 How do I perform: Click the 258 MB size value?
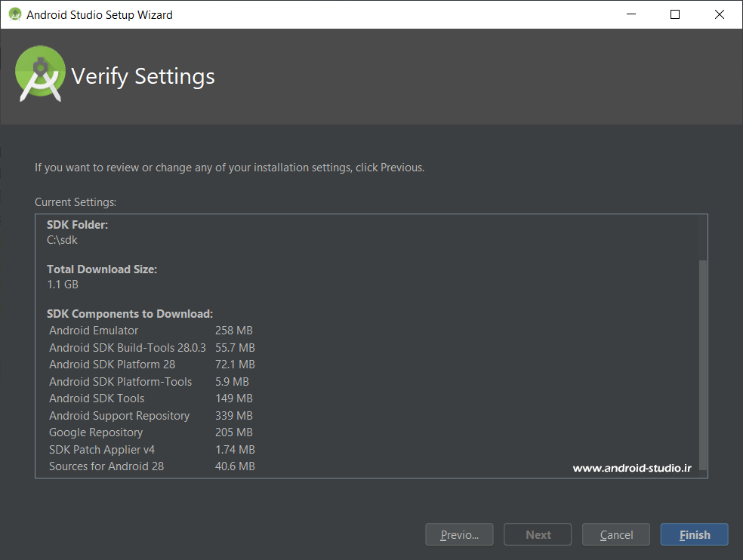pos(234,331)
